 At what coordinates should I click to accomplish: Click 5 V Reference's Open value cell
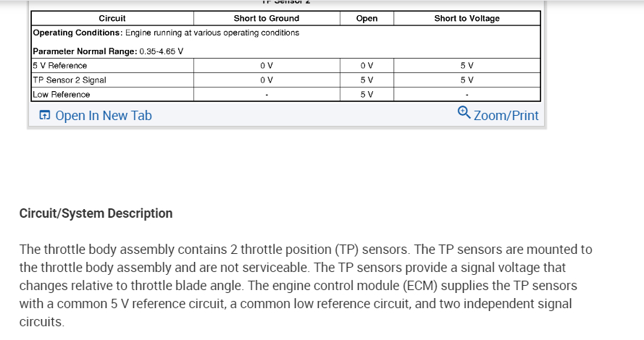click(367, 66)
